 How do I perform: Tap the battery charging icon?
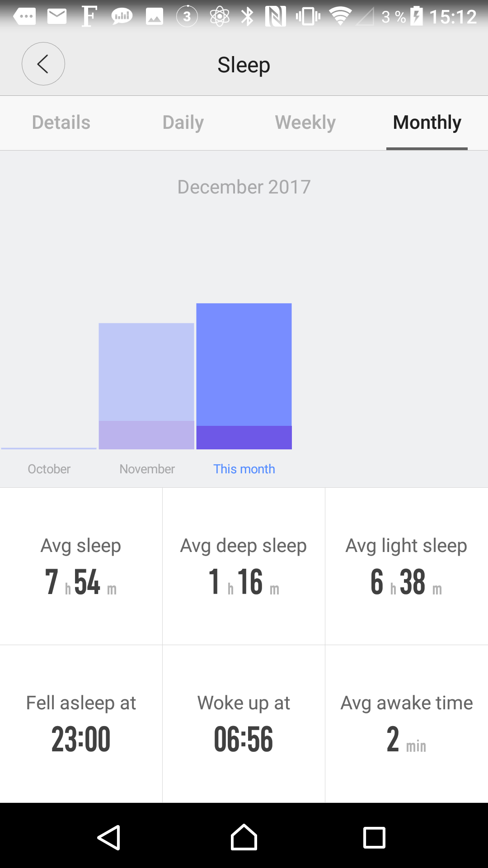417,17
